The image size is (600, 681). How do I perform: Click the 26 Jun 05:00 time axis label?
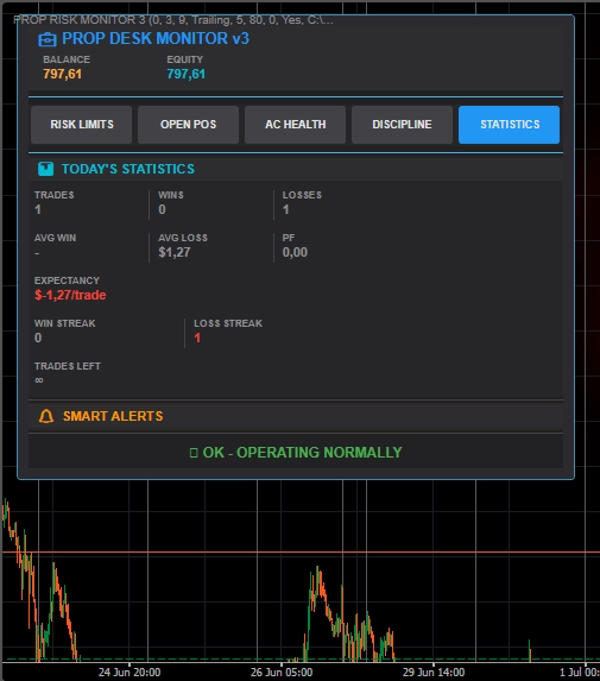click(282, 672)
